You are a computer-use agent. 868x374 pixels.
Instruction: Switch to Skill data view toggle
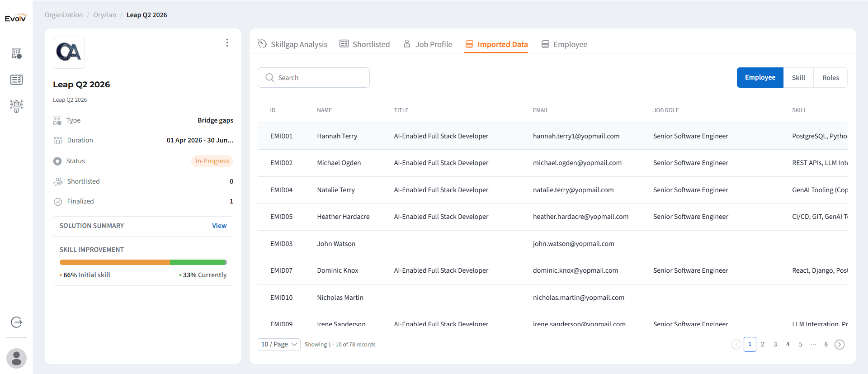[798, 78]
